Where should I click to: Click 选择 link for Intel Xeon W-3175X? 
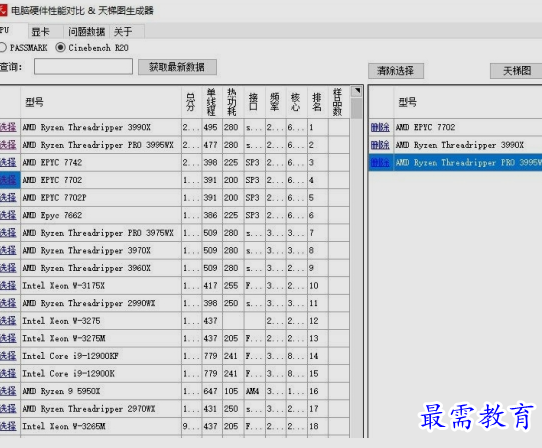8,286
